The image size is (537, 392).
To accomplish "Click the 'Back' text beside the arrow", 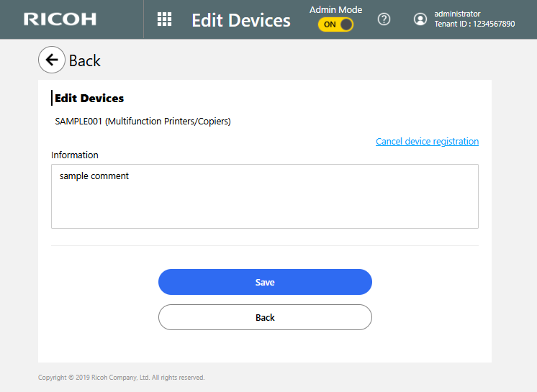I will coord(85,61).
